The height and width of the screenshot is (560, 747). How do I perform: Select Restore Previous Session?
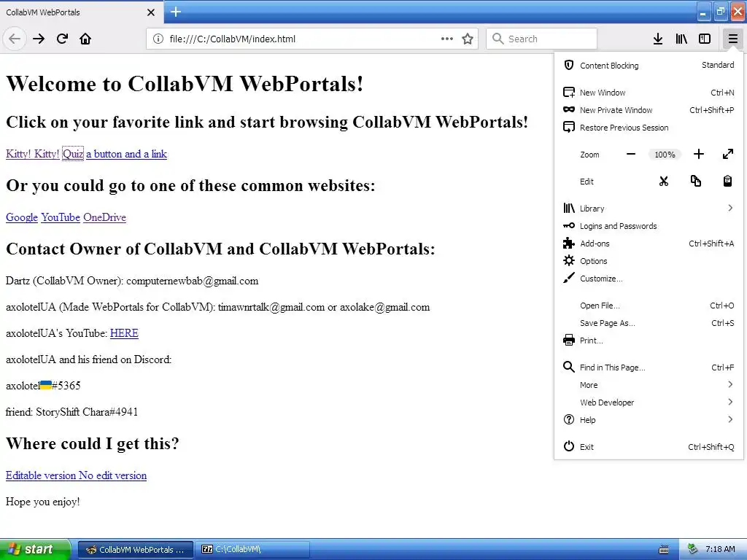[649, 128]
